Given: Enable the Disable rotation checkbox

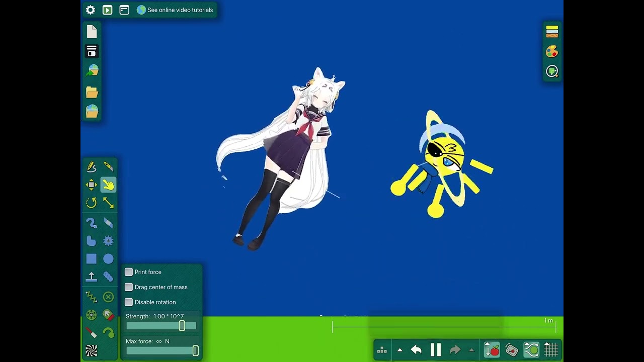Looking at the screenshot, I should (x=129, y=302).
